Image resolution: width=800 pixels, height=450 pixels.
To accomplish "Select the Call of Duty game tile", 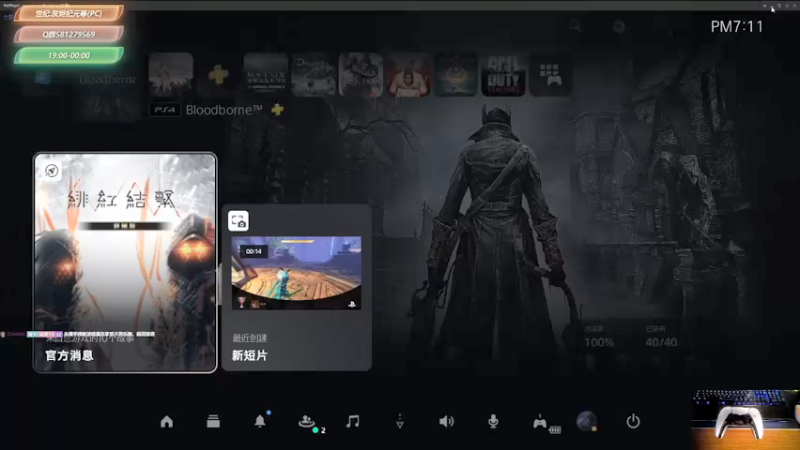I will tap(504, 75).
